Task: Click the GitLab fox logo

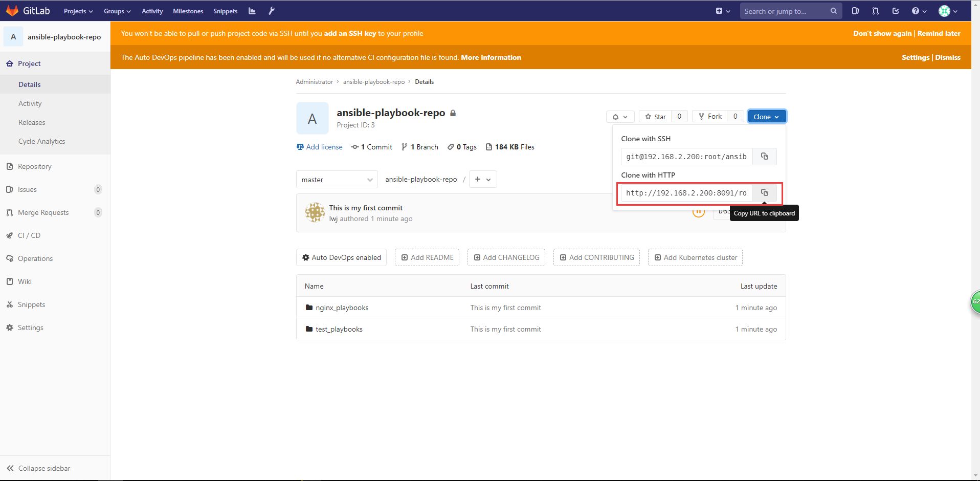Action: (12, 11)
